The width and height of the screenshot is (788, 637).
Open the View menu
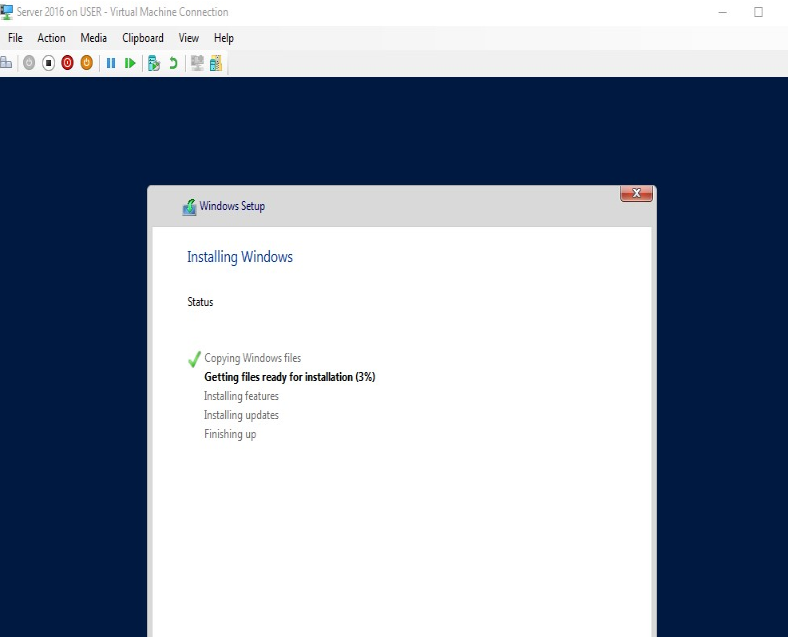tap(188, 38)
